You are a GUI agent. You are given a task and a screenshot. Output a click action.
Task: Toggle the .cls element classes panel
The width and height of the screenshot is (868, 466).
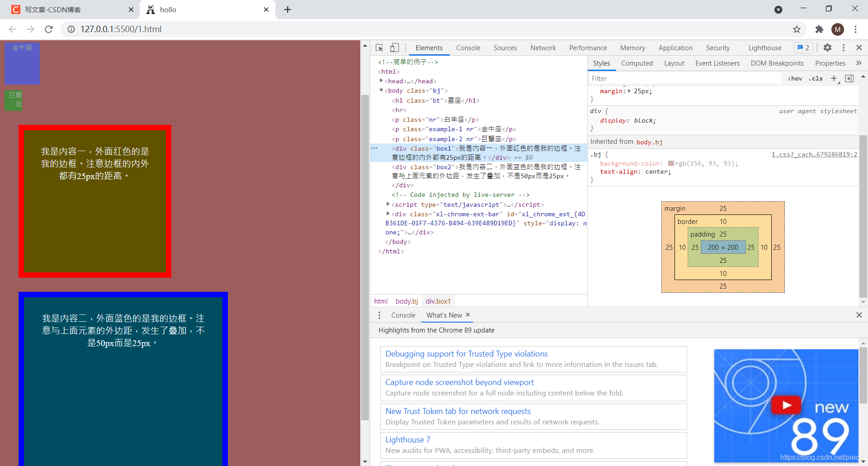point(816,78)
